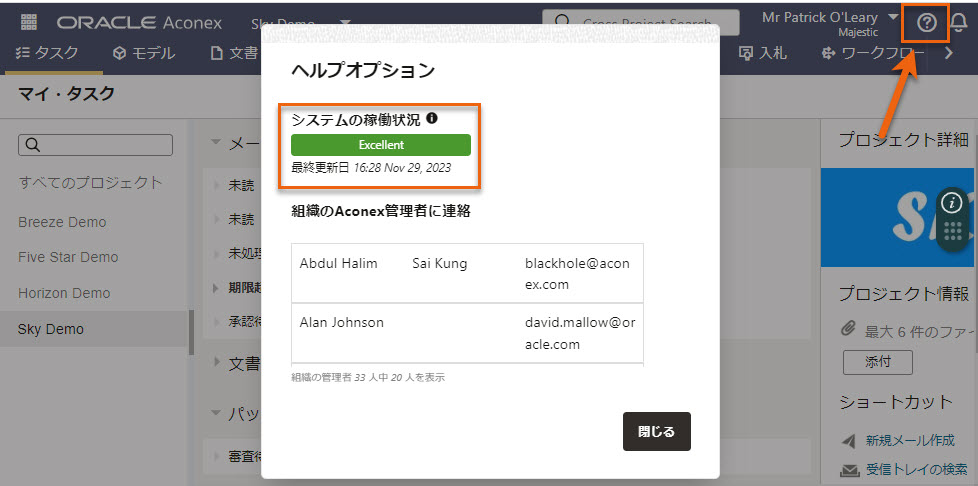This screenshot has height=486, width=978.
Task: Click the Oracle Aconex logo
Action: pos(139,23)
